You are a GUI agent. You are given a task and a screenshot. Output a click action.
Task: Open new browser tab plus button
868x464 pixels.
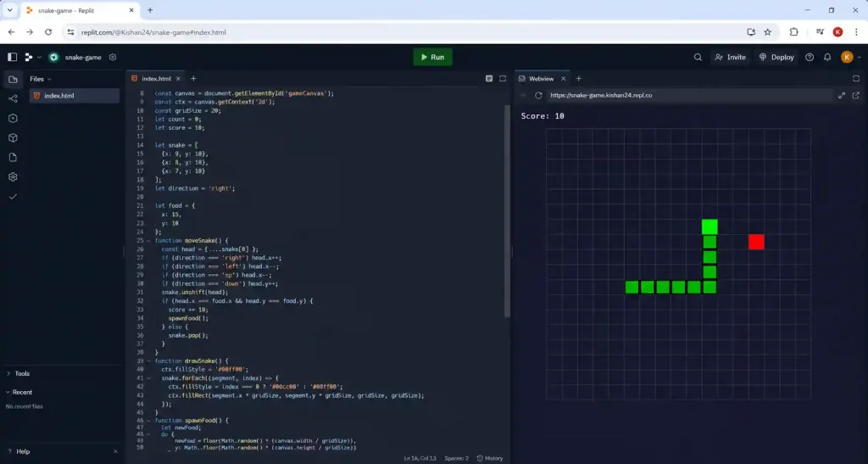[150, 10]
